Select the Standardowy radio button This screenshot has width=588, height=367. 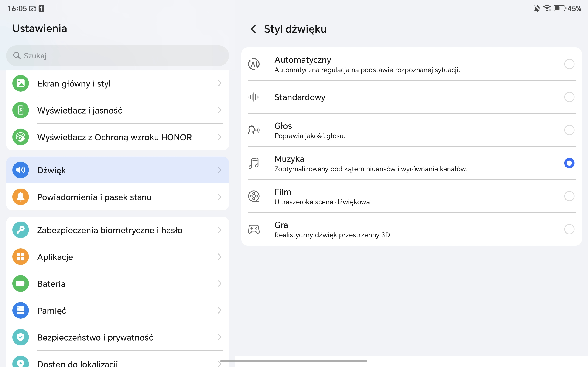click(569, 97)
